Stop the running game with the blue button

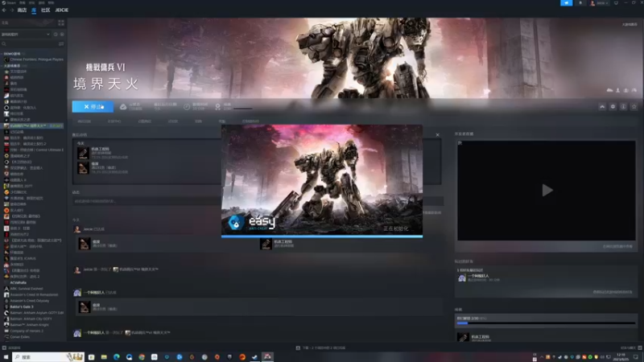pos(93,107)
